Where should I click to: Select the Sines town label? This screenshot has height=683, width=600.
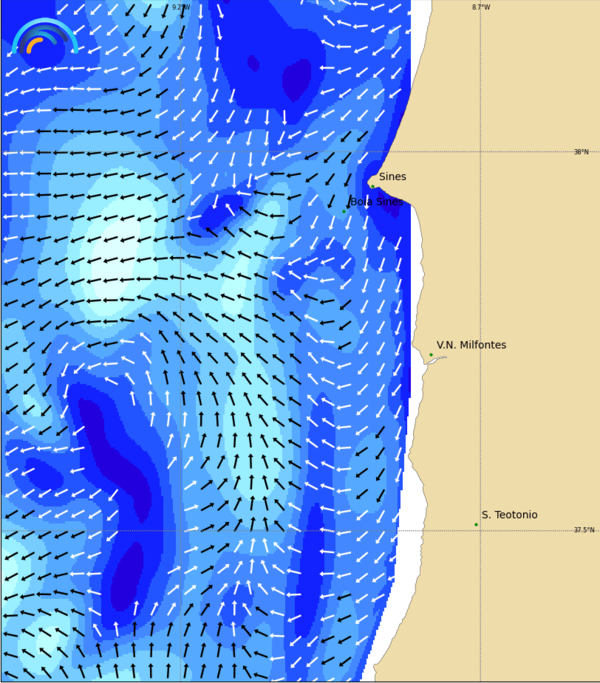click(392, 177)
